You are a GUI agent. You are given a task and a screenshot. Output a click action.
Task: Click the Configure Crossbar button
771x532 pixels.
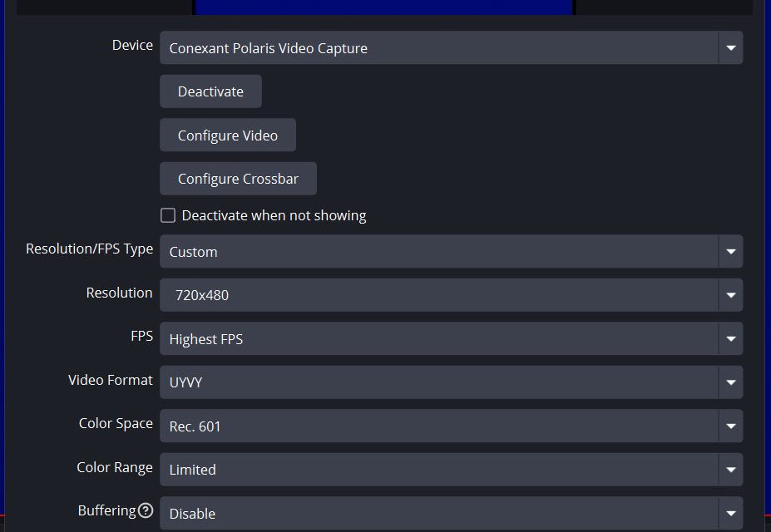pyautogui.click(x=238, y=179)
